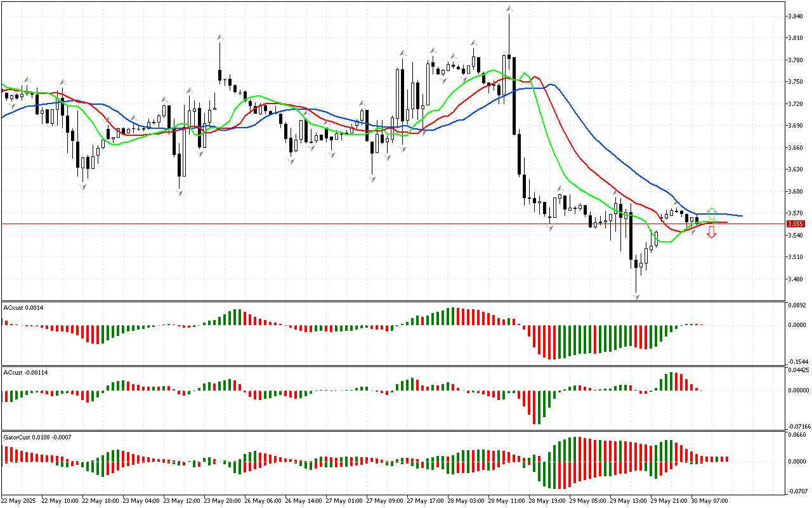The image size is (812, 508).
Task: Click the 3.840 price scale value
Action: 796,17
